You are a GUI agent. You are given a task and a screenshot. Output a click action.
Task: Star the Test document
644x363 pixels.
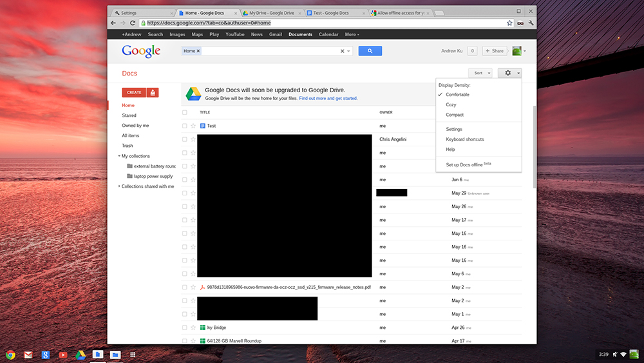(x=193, y=126)
